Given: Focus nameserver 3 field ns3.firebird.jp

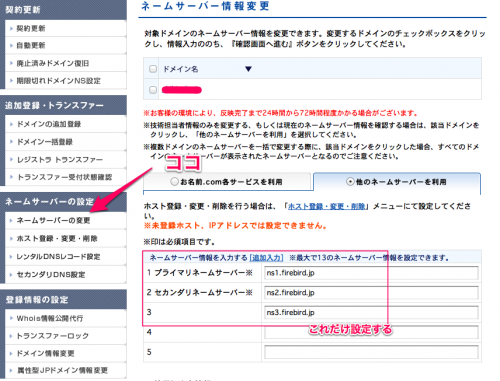Looking at the screenshot, I should (x=371, y=312).
